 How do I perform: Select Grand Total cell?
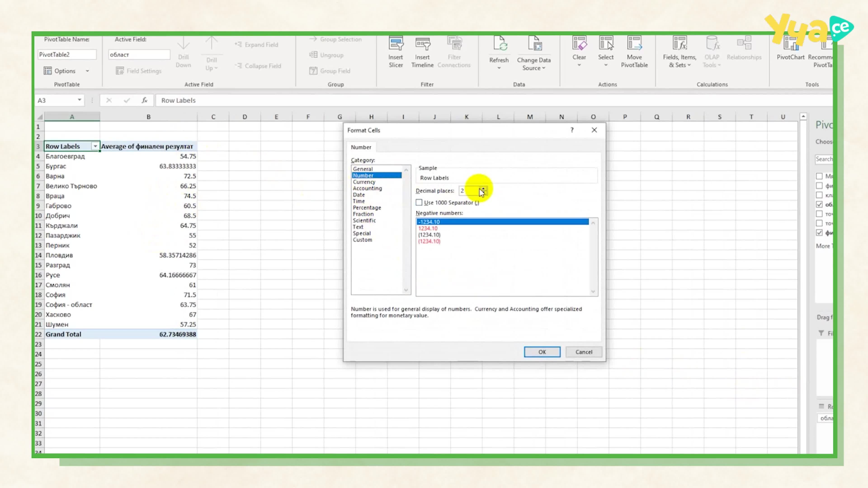coord(72,334)
